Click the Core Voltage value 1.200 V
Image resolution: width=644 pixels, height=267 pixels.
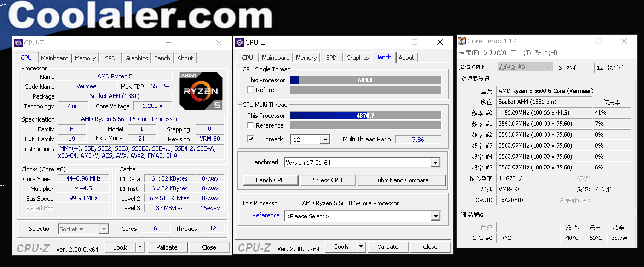click(152, 106)
